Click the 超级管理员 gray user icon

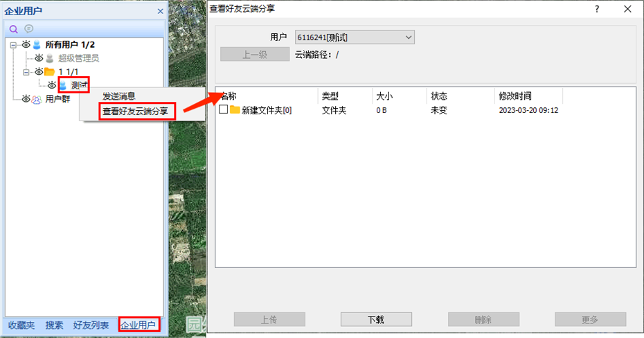(x=49, y=58)
